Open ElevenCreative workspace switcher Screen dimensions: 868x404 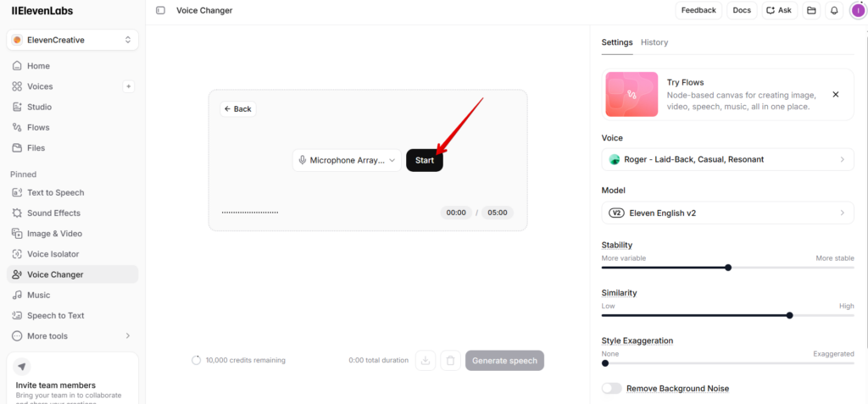point(73,40)
